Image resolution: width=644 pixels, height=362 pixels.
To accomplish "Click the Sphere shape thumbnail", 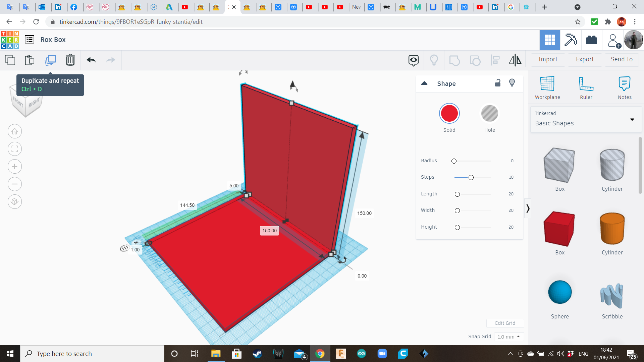I will point(559,292).
